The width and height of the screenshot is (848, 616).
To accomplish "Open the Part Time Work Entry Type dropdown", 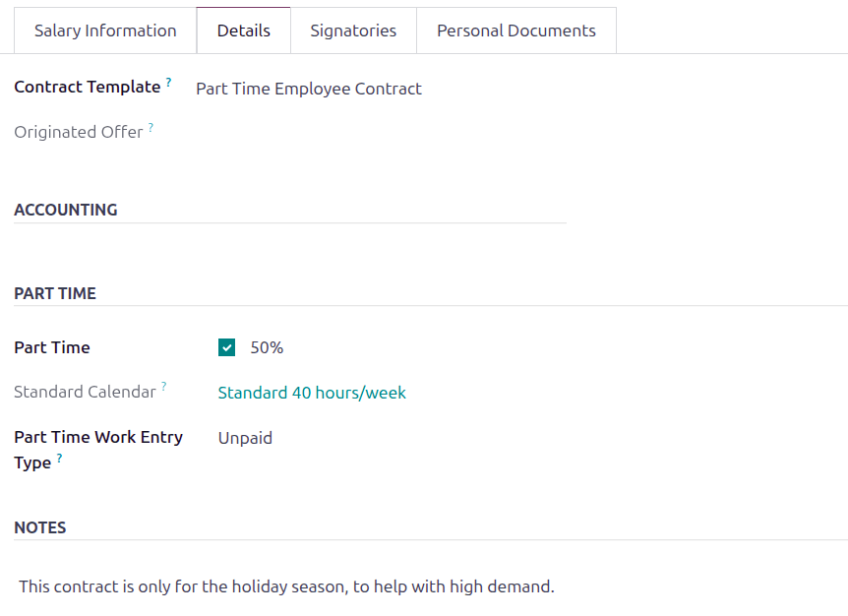I will tap(245, 437).
